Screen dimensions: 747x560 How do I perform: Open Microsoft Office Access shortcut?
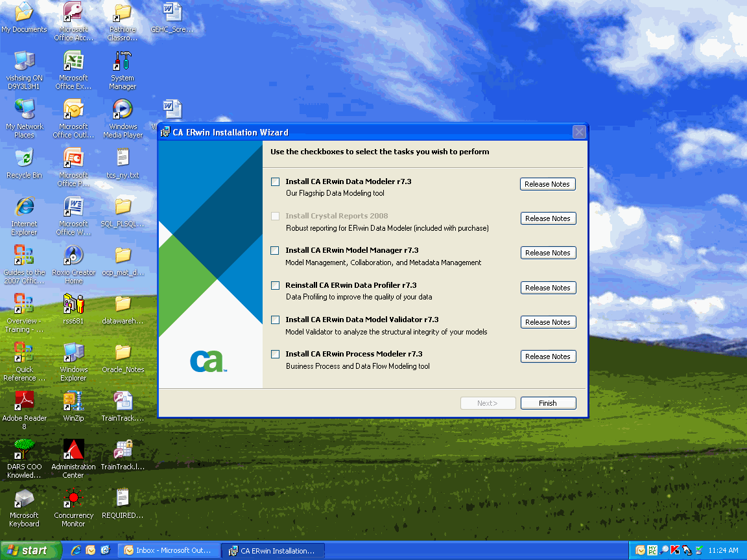(73, 21)
